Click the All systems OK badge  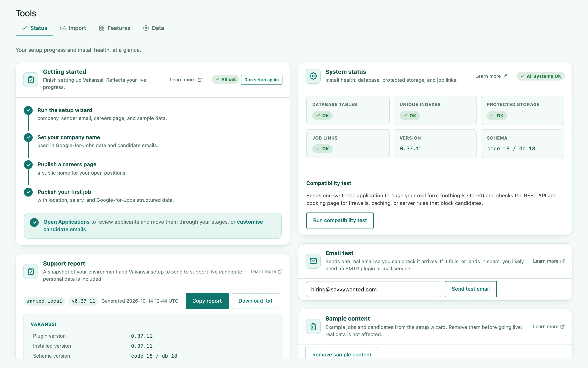(541, 76)
